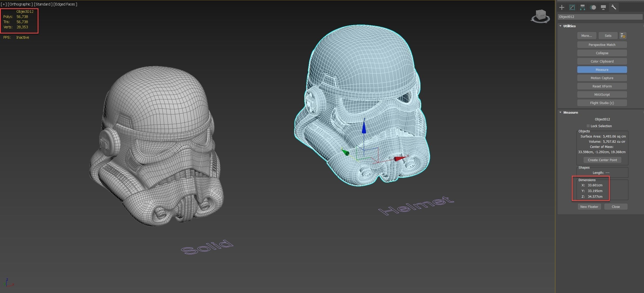Open the Orthographic viewport view menu
This screenshot has width=644, height=293.
[20, 4]
